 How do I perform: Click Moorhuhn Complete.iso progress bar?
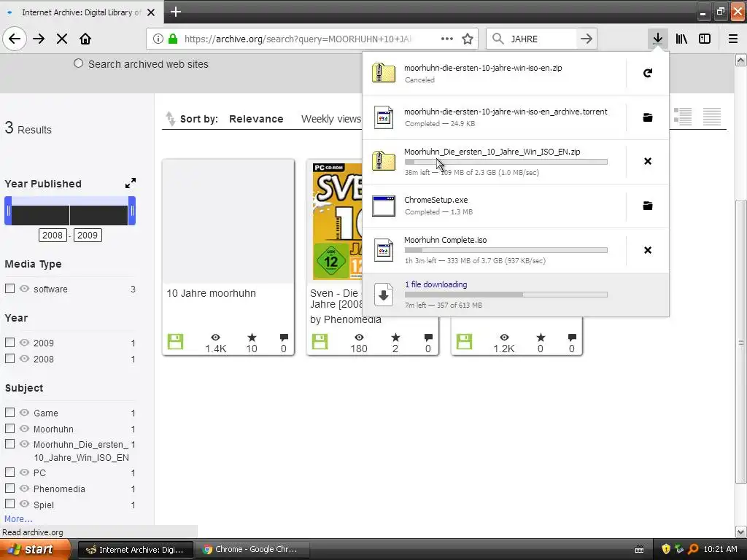pos(506,250)
